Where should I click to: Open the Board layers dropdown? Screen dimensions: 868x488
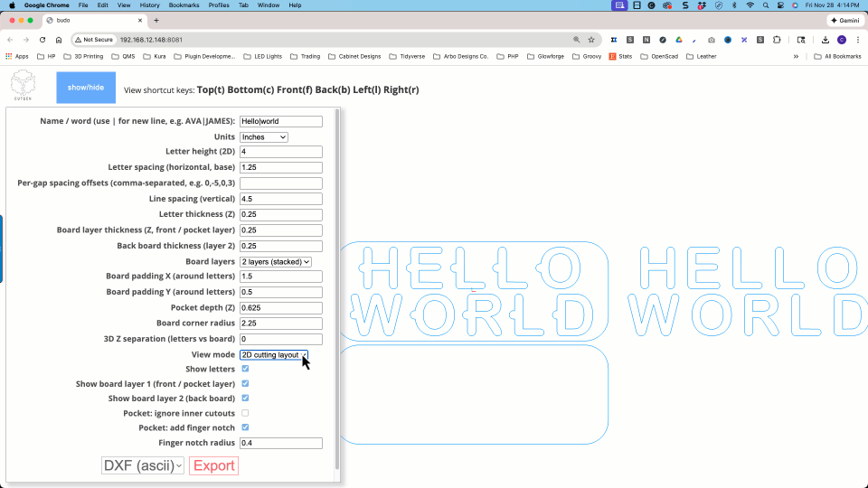[x=276, y=262]
